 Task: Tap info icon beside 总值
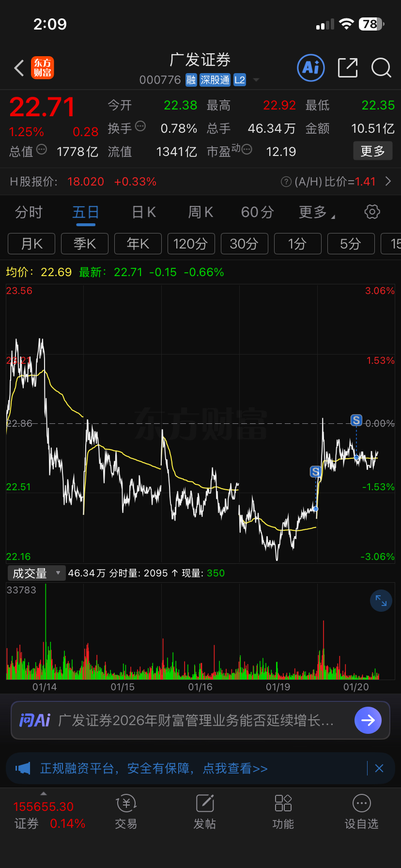42,150
